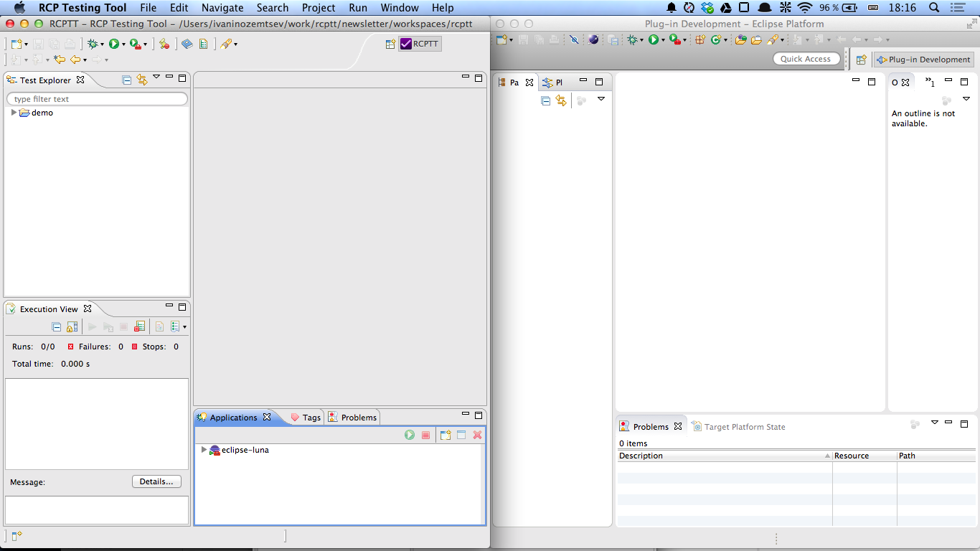Collapse all in Test Explorer view

tap(127, 80)
